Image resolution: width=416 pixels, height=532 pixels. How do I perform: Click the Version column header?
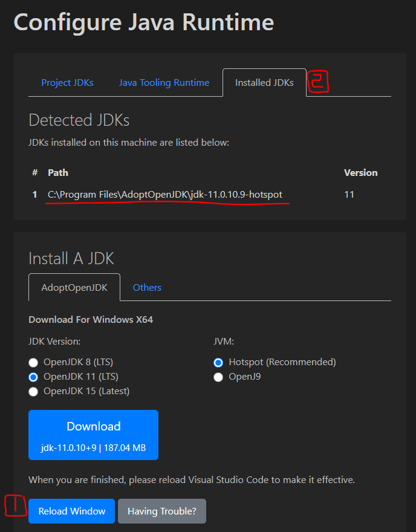(361, 173)
